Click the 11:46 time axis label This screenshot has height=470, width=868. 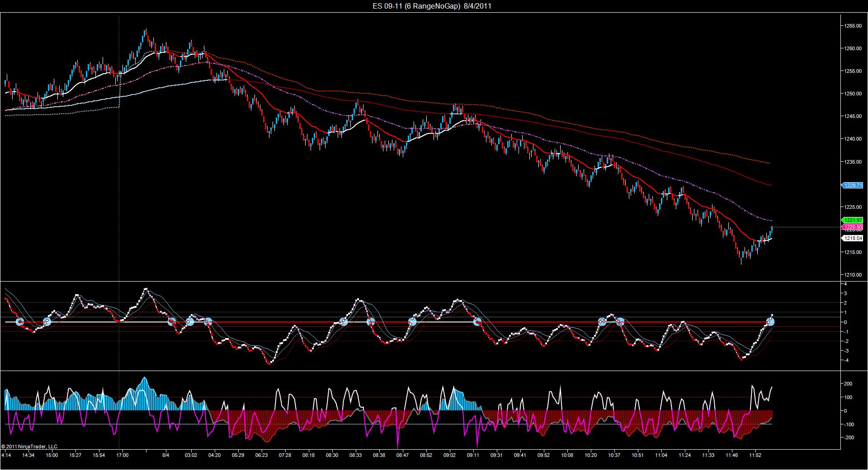click(731, 455)
